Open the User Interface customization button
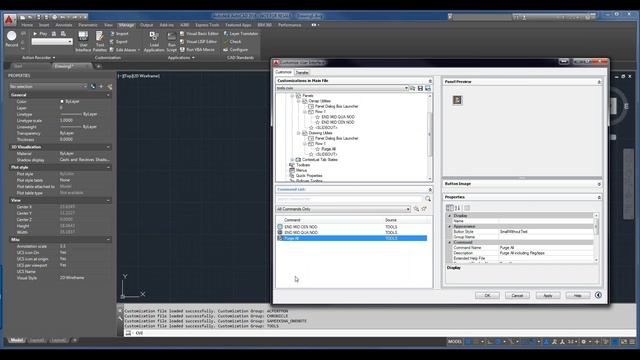Screen dimensions: 640x360 point(83,42)
